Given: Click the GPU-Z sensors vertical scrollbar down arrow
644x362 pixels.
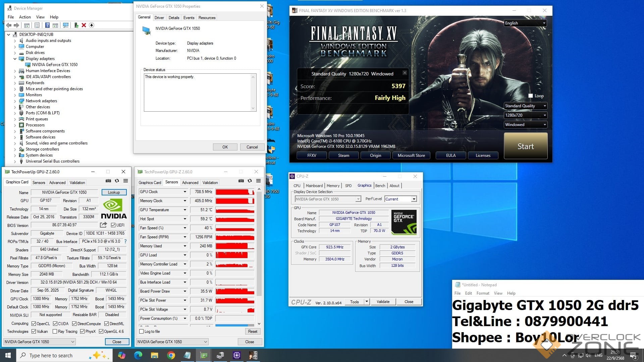Looking at the screenshot, I should click(x=259, y=324).
